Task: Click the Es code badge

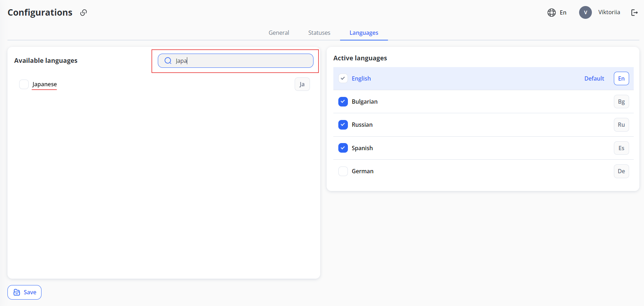Action: [621, 148]
